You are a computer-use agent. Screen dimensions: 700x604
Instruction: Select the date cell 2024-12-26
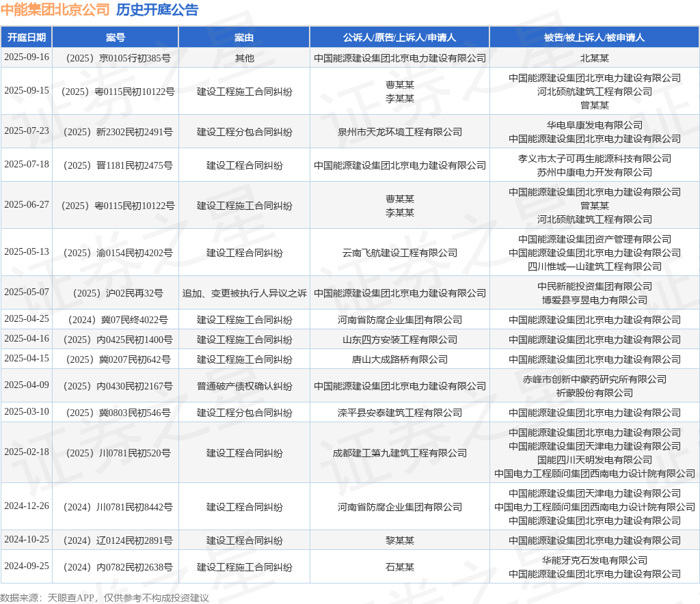pyautogui.click(x=27, y=506)
